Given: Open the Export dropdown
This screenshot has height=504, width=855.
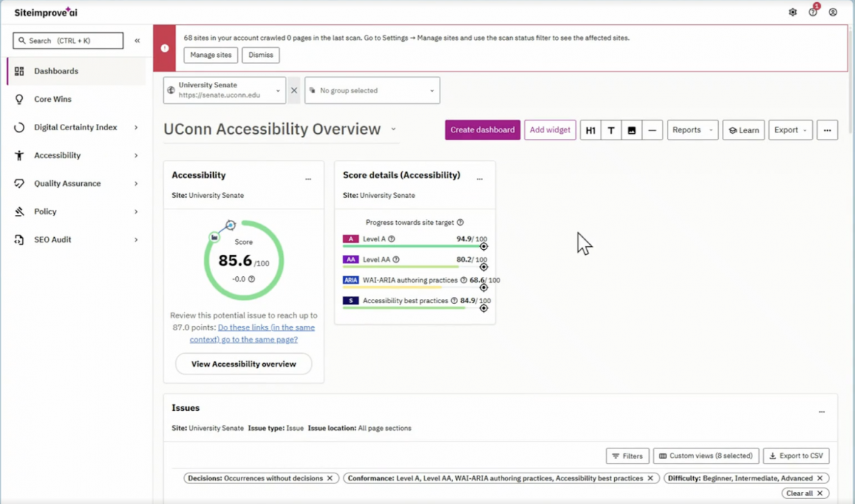Looking at the screenshot, I should point(791,130).
